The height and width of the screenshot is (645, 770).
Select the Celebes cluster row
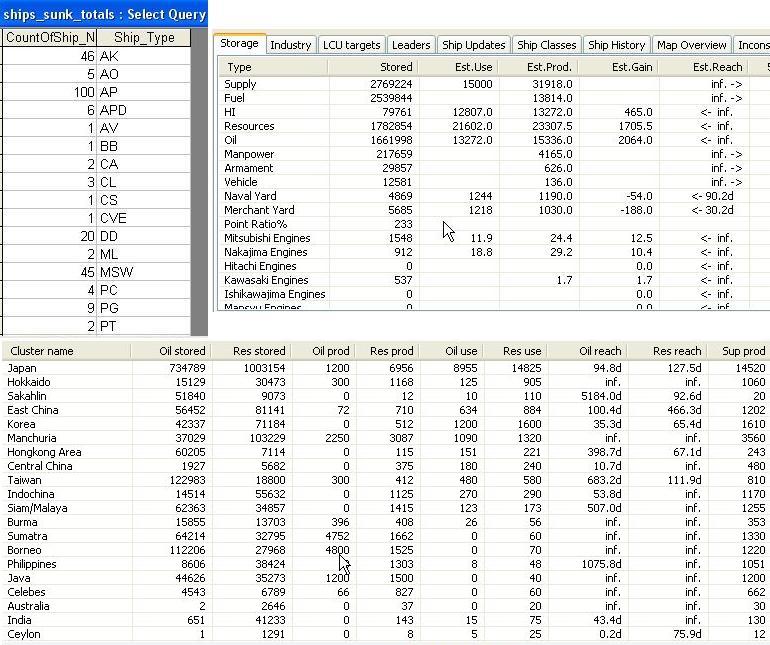(386, 592)
